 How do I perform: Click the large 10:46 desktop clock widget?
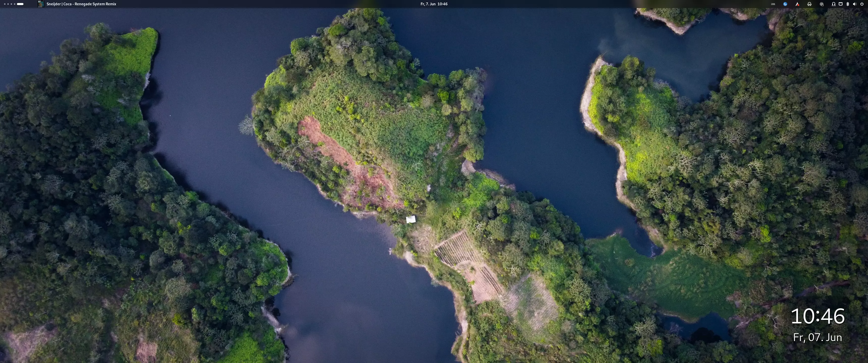tap(818, 316)
